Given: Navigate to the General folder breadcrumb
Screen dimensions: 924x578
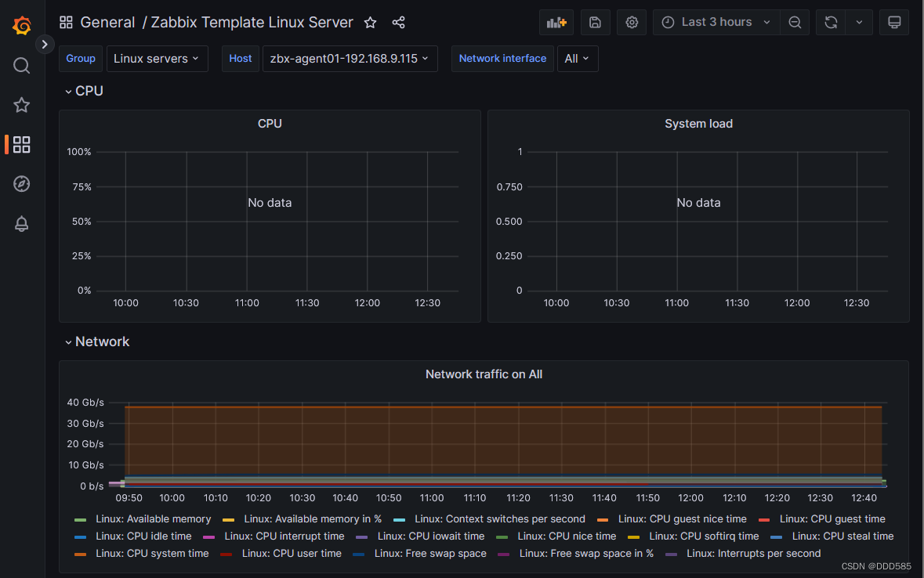Looking at the screenshot, I should click(107, 22).
